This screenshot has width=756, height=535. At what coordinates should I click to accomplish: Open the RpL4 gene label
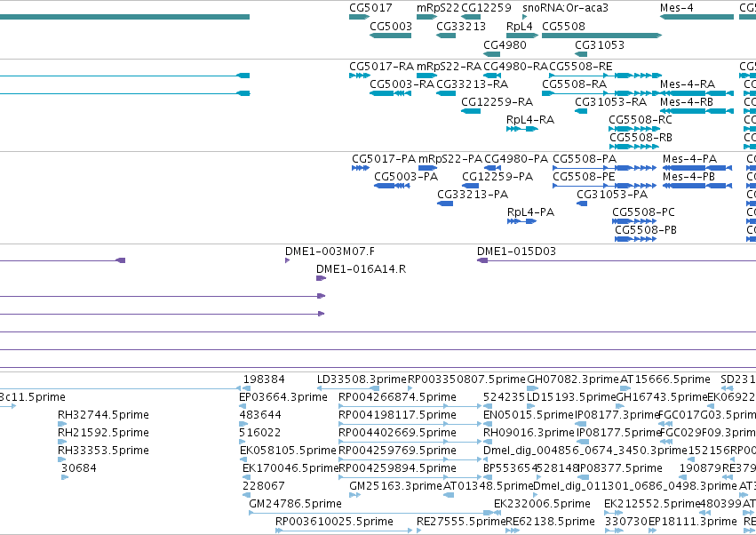(x=519, y=26)
